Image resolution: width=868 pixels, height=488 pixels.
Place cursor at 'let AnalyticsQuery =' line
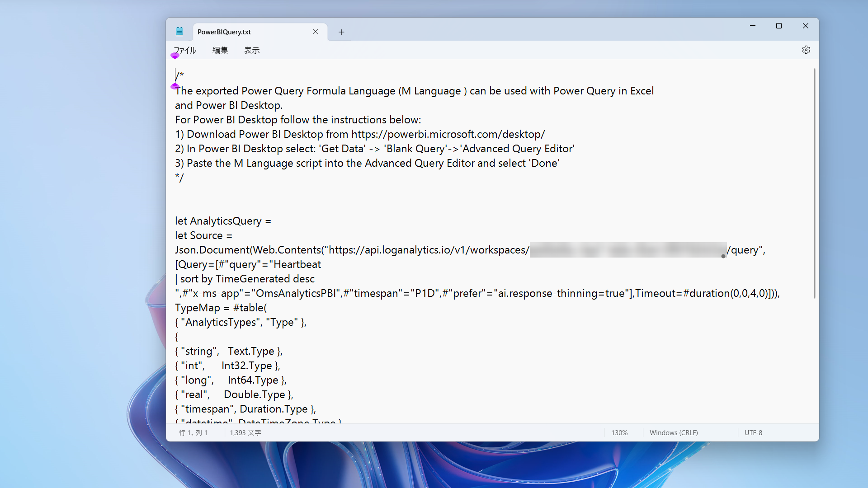click(223, 221)
